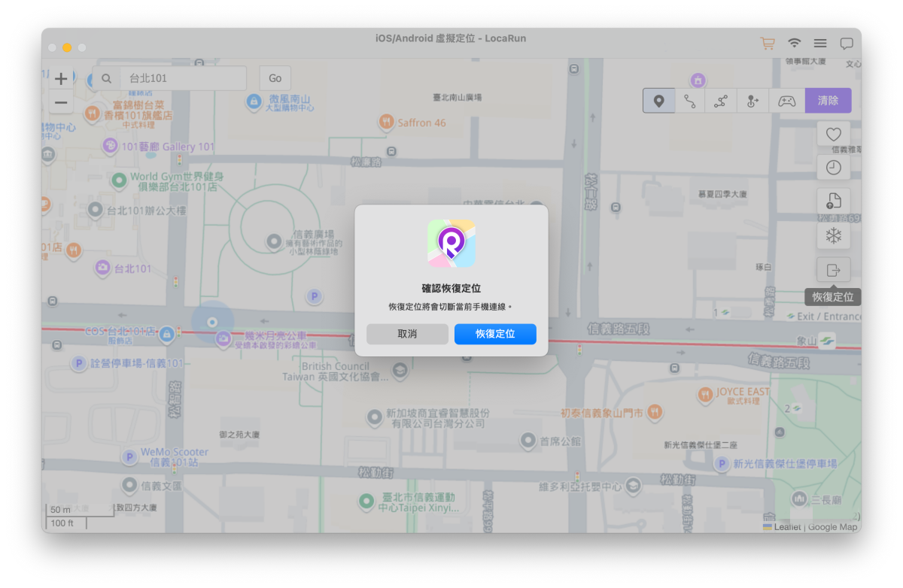
Task: Click the Go search button
Action: point(275,78)
